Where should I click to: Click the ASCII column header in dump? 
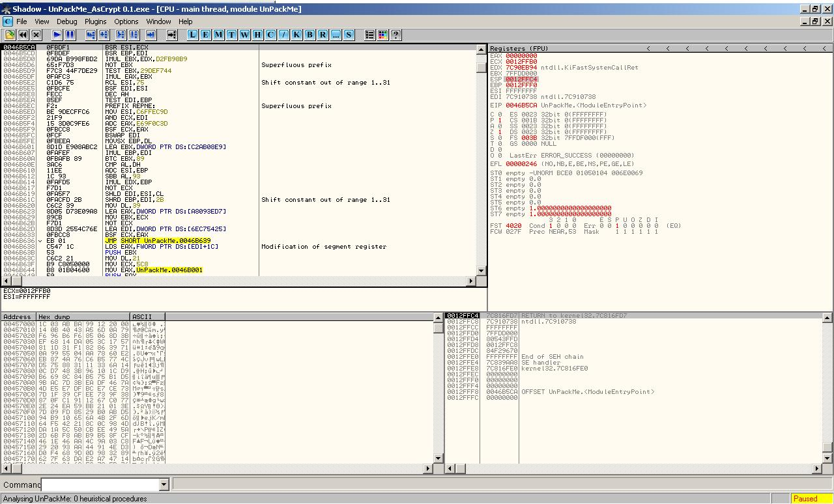[x=147, y=317]
